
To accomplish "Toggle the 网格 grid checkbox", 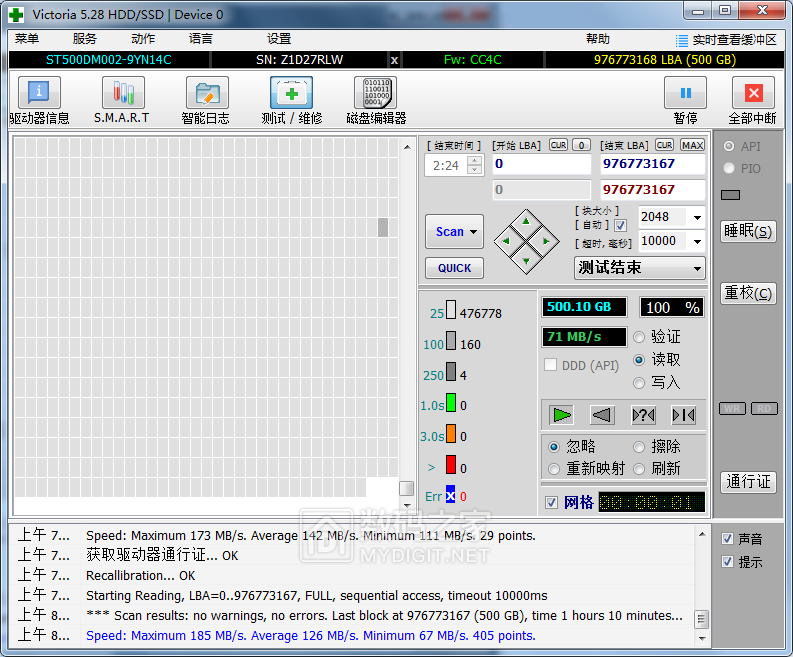I will point(552,502).
